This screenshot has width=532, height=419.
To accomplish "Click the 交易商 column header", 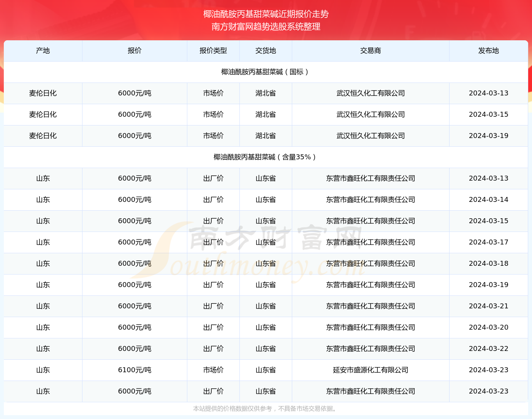I will (370, 51).
